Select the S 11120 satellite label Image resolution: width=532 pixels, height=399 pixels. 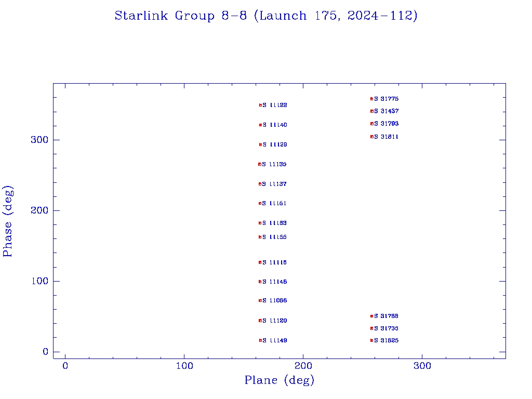pyautogui.click(x=275, y=321)
